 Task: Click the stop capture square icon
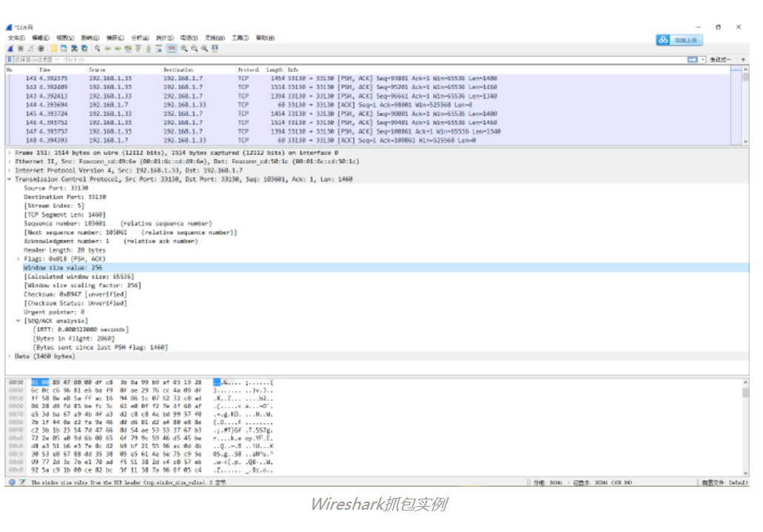click(x=21, y=49)
